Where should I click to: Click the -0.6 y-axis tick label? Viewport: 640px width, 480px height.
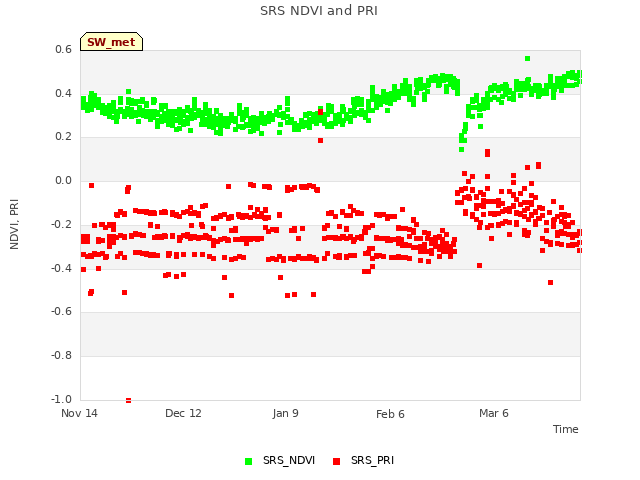coord(62,311)
